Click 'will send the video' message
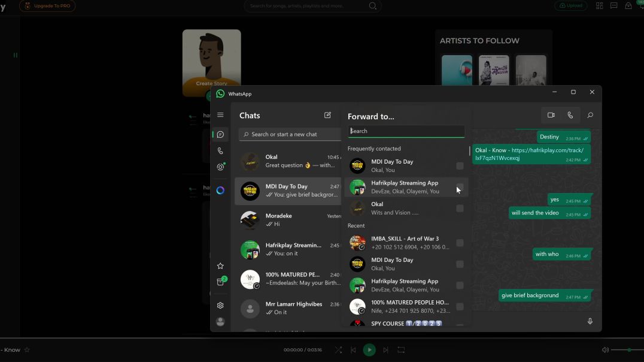 pos(550,213)
